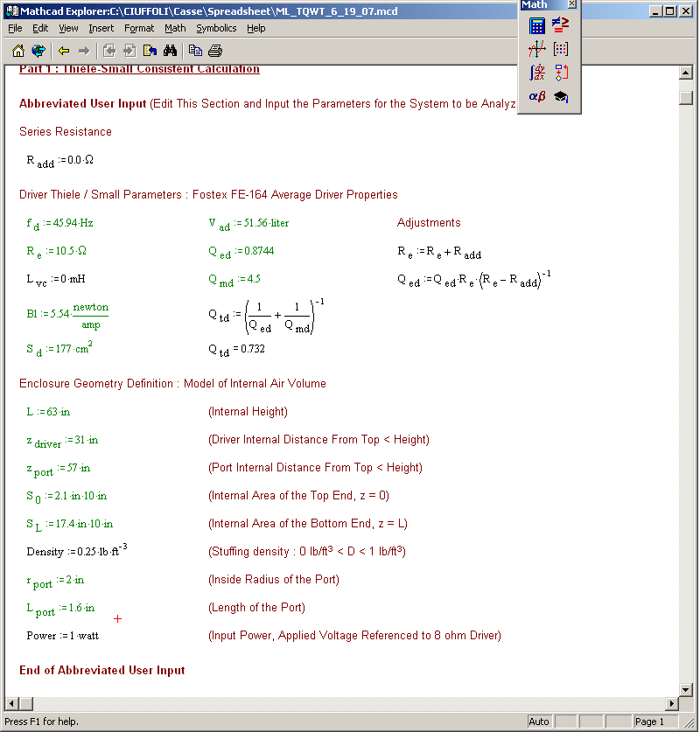
Task: Open the Calculus toolbar with the integral icon
Action: [537, 73]
